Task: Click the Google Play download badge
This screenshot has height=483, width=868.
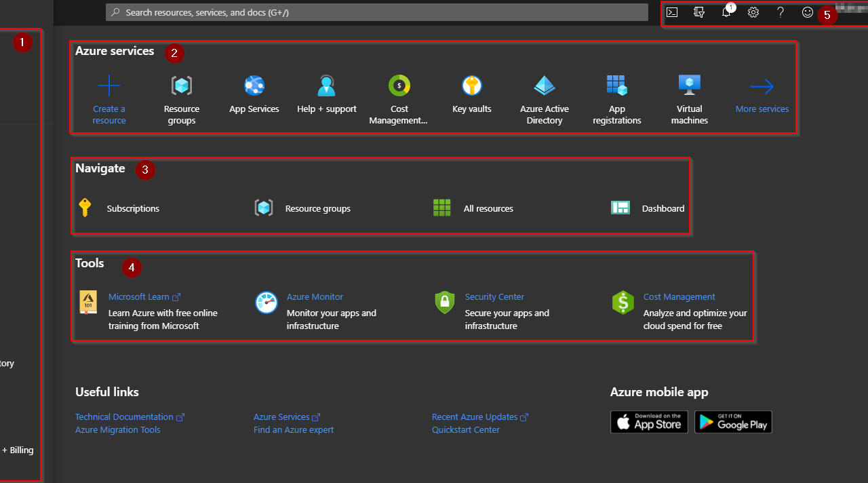Action: point(733,422)
